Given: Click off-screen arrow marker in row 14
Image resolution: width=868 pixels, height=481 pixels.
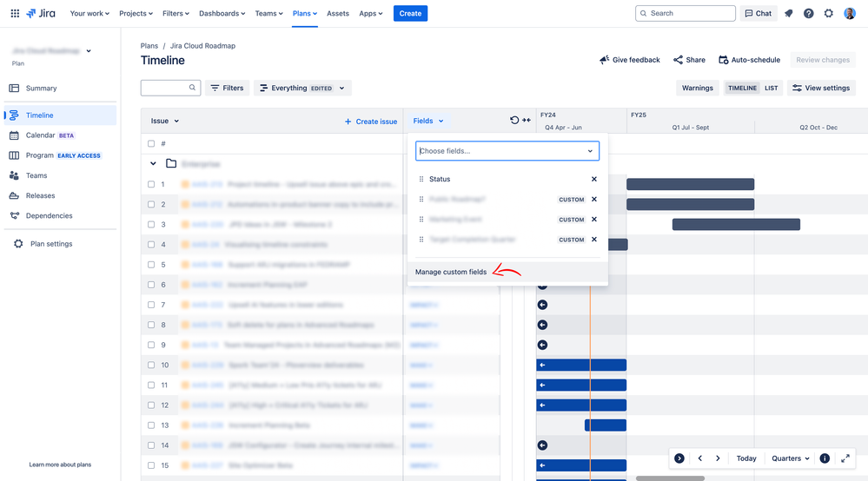Looking at the screenshot, I should click(542, 445).
